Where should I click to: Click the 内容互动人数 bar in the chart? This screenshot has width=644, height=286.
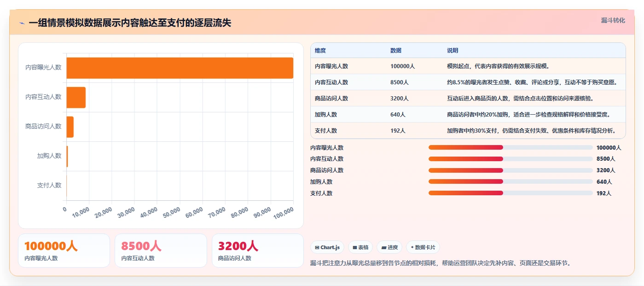[76, 97]
